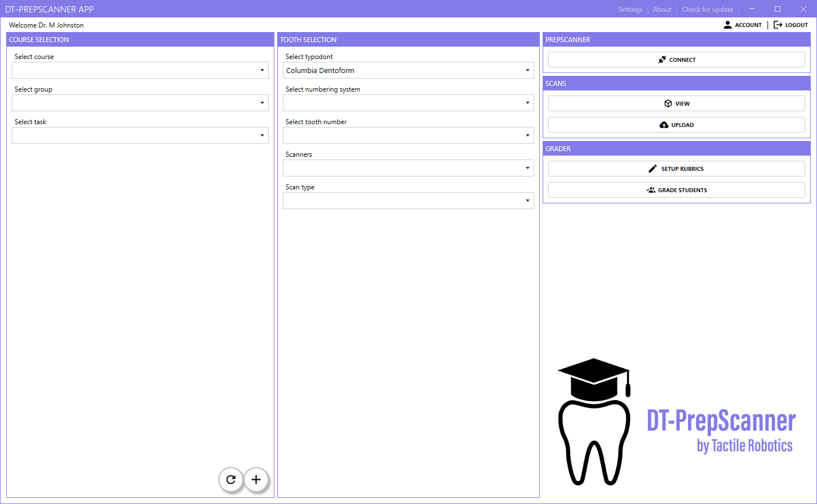Image resolution: width=817 pixels, height=504 pixels.
Task: Open the Scan type dropdown
Action: [x=408, y=201]
